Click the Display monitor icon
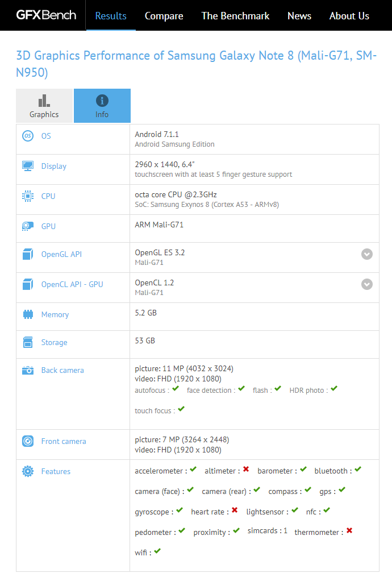 pyautogui.click(x=28, y=166)
